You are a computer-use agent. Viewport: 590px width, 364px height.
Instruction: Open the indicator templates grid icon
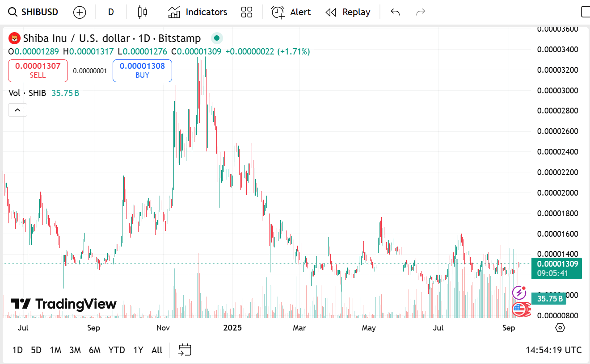click(247, 12)
